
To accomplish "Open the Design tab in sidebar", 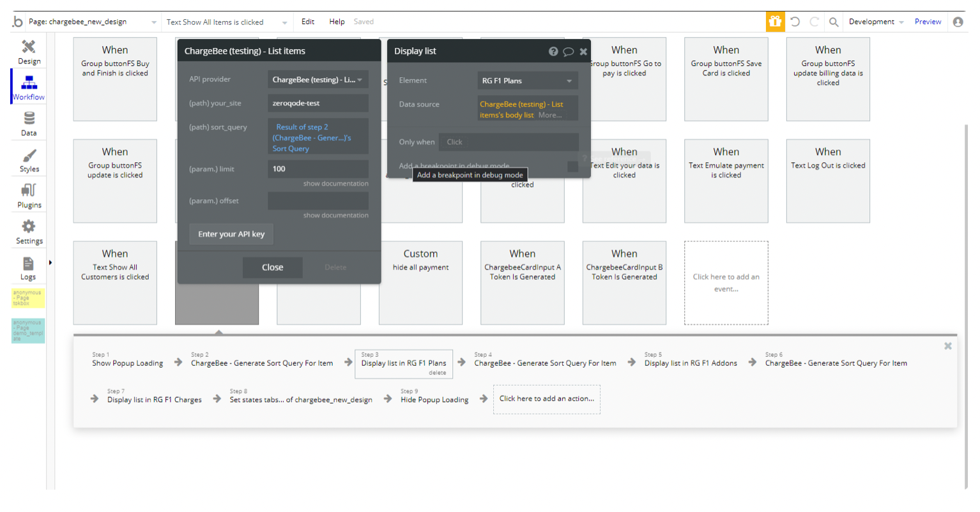I will pos(29,52).
